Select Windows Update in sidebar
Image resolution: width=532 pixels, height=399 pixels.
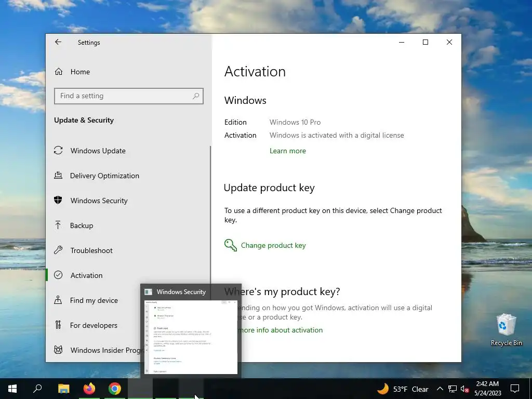click(x=128, y=150)
